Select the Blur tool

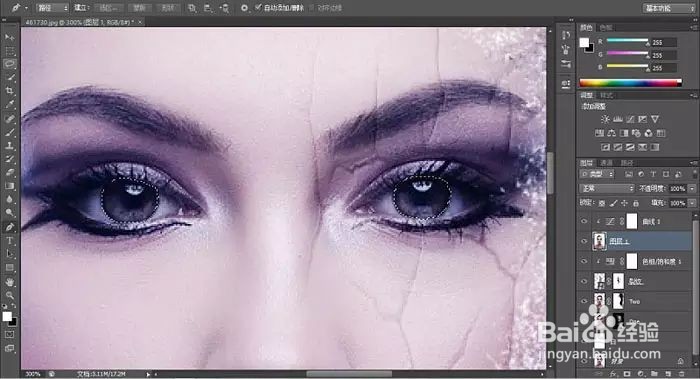(9, 199)
